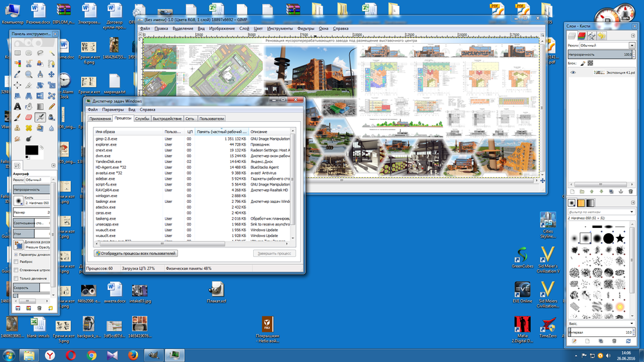Pick the Airbrush tool in toolbox

pyautogui.click(x=40, y=117)
